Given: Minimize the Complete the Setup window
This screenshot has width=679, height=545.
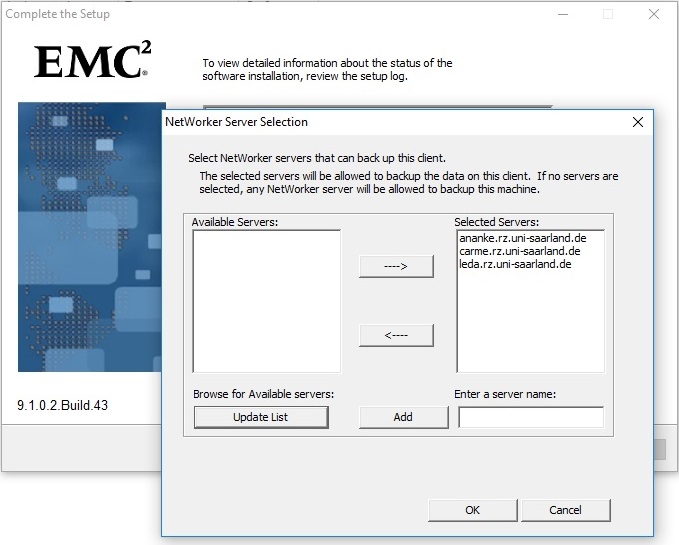Looking at the screenshot, I should [563, 14].
